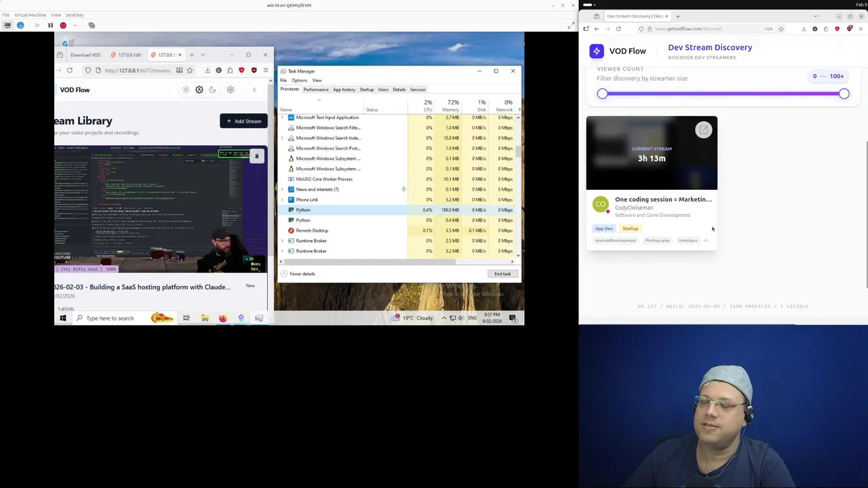The height and width of the screenshot is (488, 868).
Task: Open Firefox from the Windows taskbar
Action: tap(222, 318)
